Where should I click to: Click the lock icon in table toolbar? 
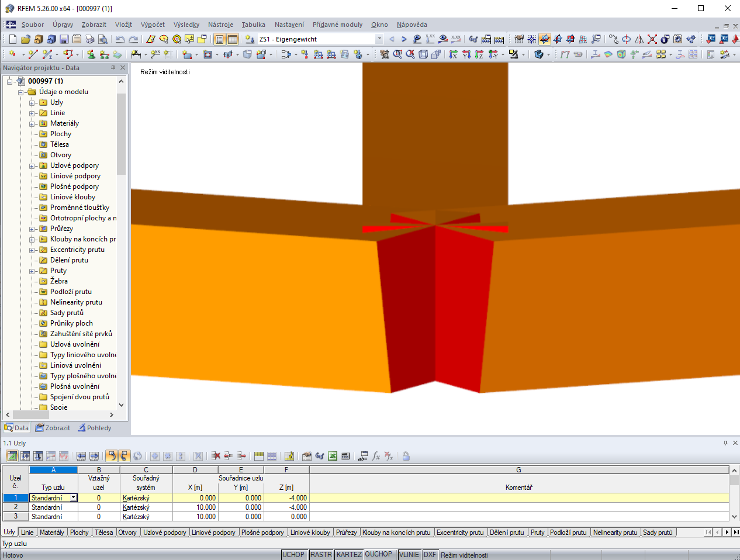tap(406, 456)
